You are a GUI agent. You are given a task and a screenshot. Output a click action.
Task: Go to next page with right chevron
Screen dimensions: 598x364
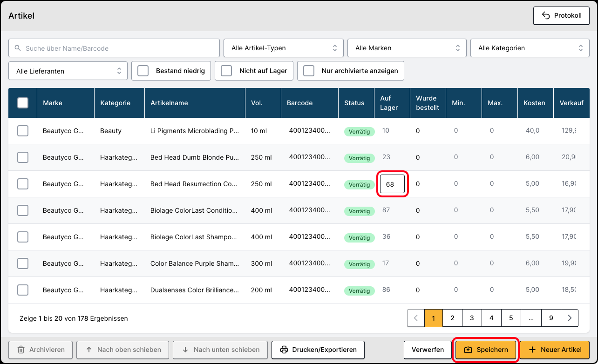(x=570, y=318)
